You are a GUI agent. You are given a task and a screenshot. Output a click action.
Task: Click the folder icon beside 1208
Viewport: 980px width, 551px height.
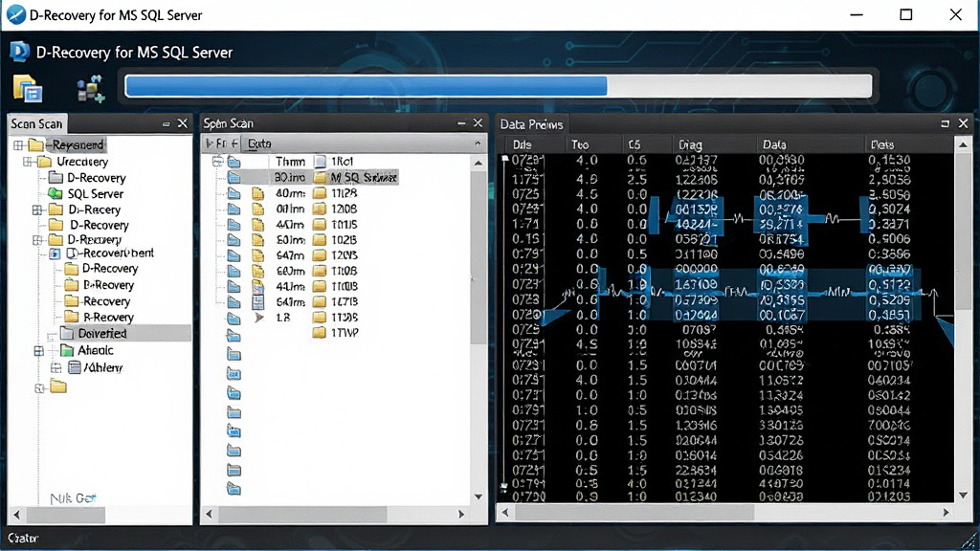point(320,209)
